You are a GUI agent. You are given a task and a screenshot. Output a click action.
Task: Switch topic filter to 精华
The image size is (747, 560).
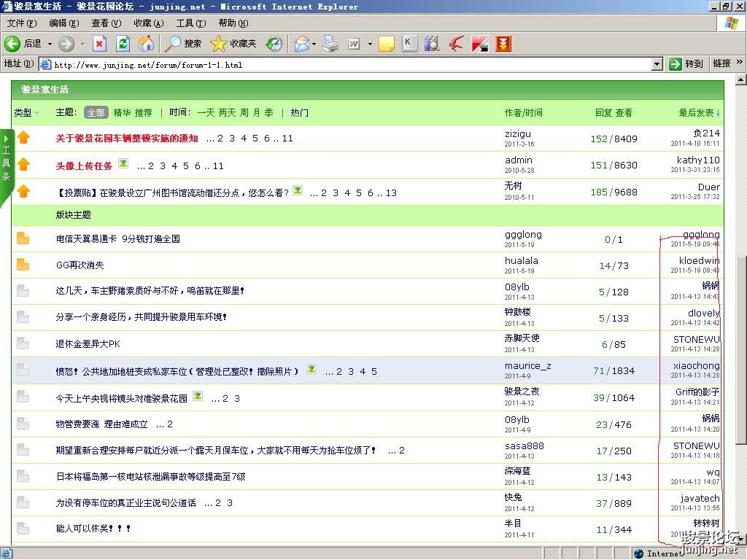coord(122,112)
